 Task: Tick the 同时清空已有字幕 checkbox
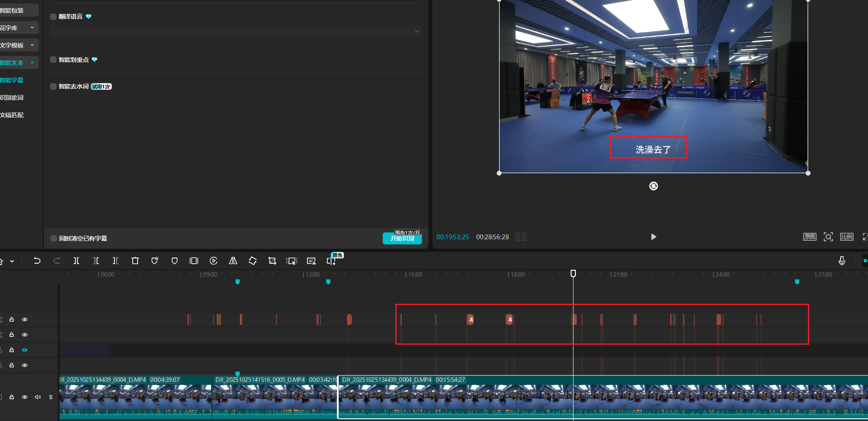point(54,238)
